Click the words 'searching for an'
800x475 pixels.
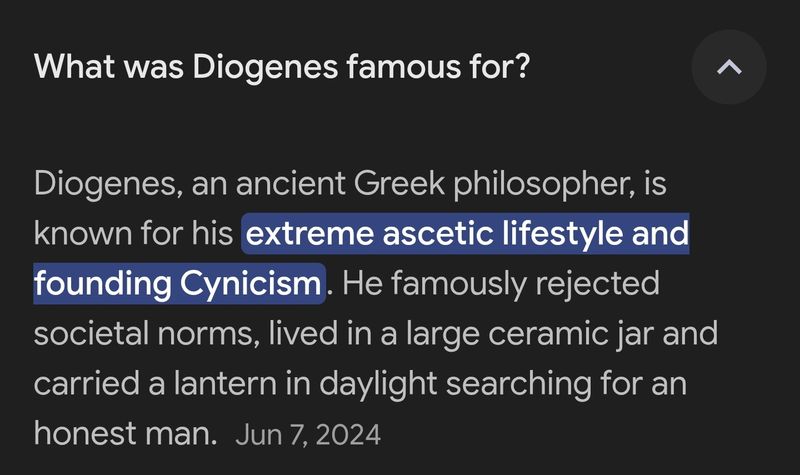click(566, 384)
